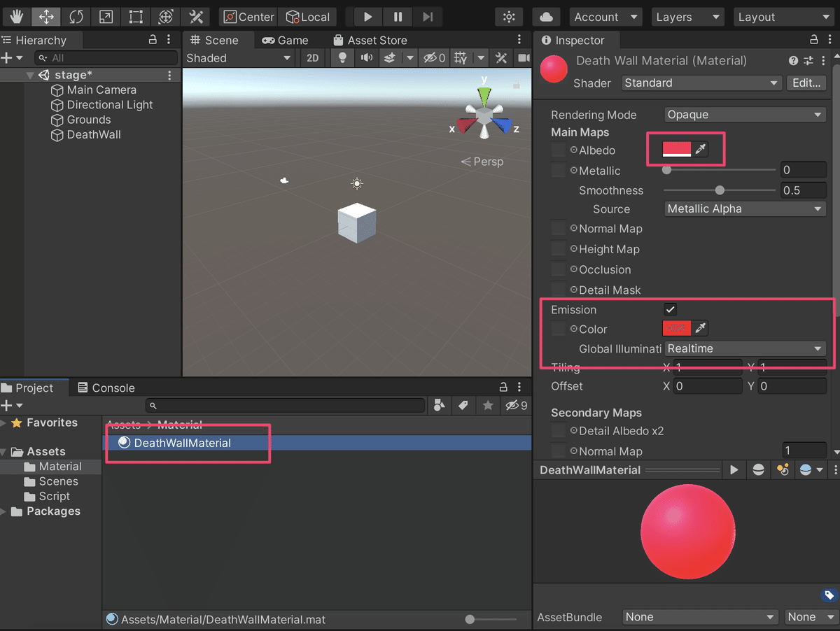
Task: Select Main Camera in Hierarchy
Action: [101, 90]
